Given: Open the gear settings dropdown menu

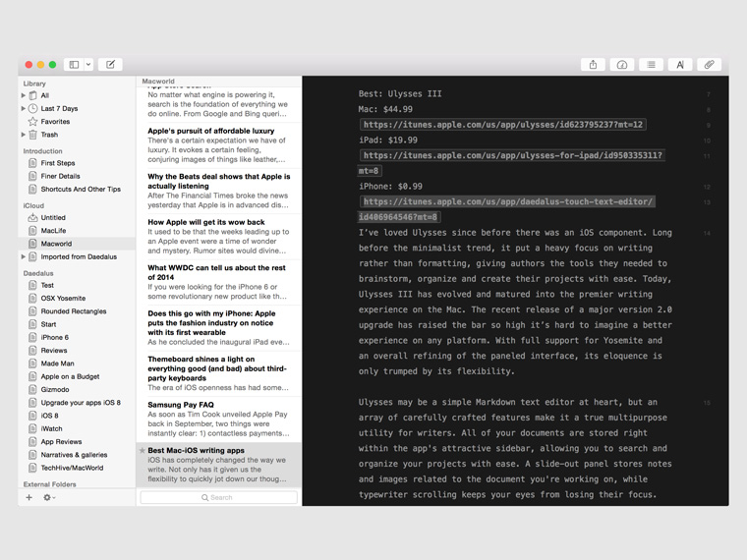Looking at the screenshot, I should 48,498.
